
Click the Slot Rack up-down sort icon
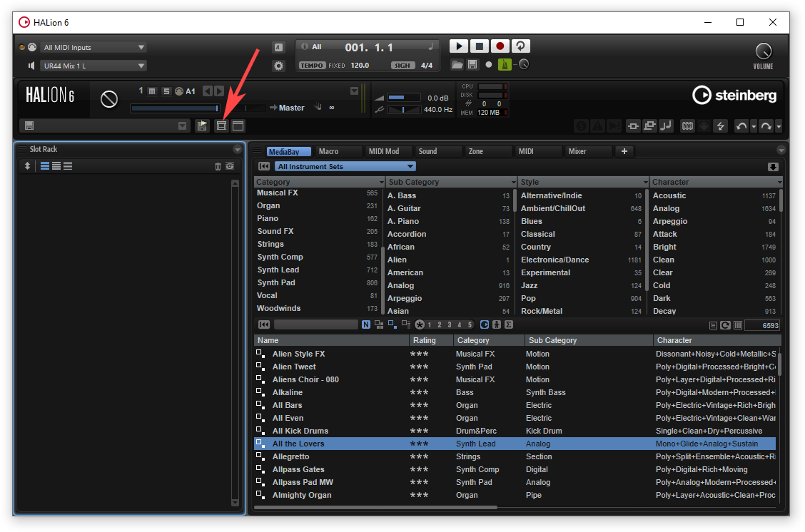coord(27,165)
